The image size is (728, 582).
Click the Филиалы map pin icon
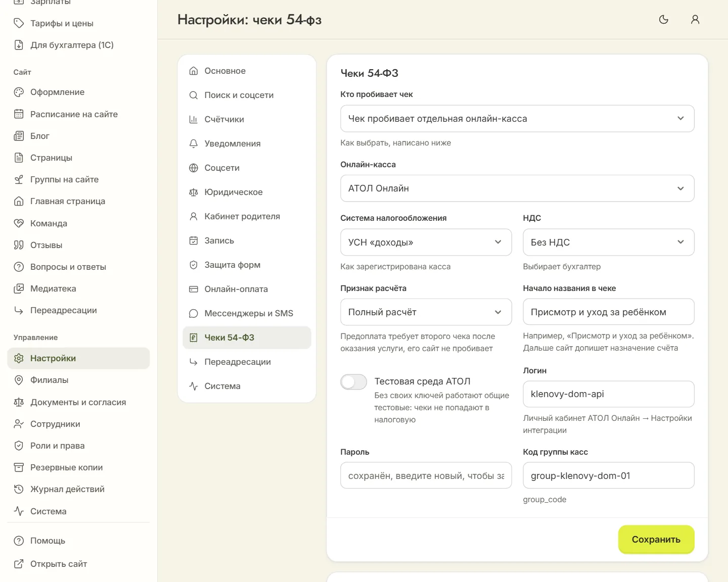point(19,380)
